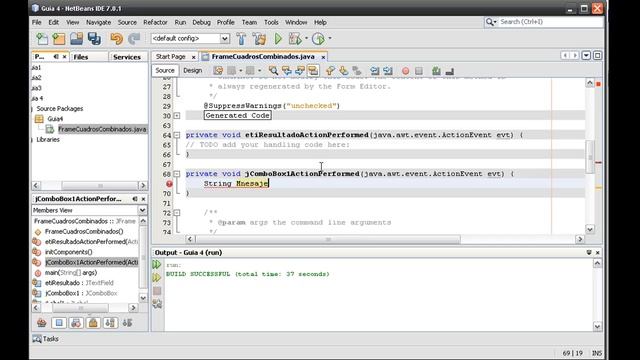The image size is (640, 360).
Task: Click the Profile Project icon
Action: click(318, 39)
